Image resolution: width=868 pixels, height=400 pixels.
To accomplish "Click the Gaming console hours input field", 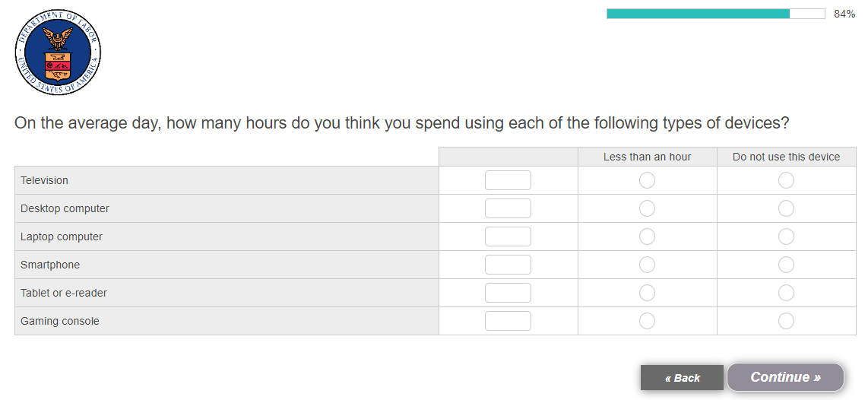I will (x=508, y=321).
